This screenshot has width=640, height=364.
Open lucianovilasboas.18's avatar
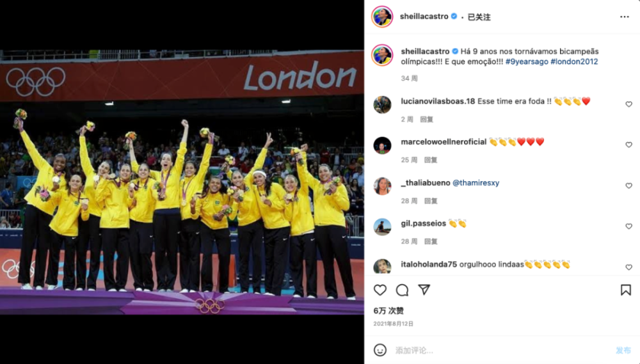[382, 105]
